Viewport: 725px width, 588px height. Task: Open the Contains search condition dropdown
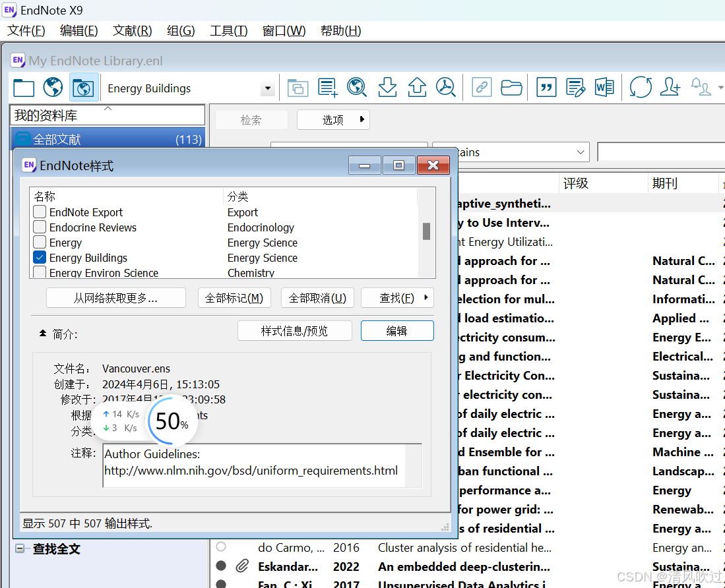click(581, 152)
